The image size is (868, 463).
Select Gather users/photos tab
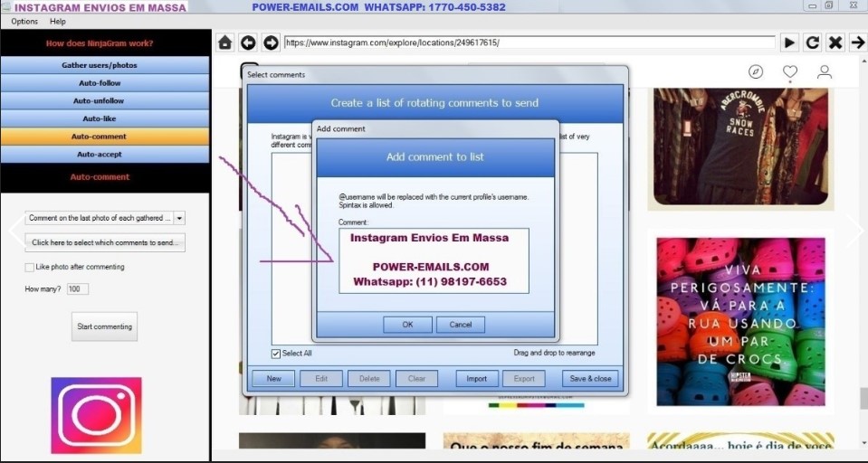[105, 65]
